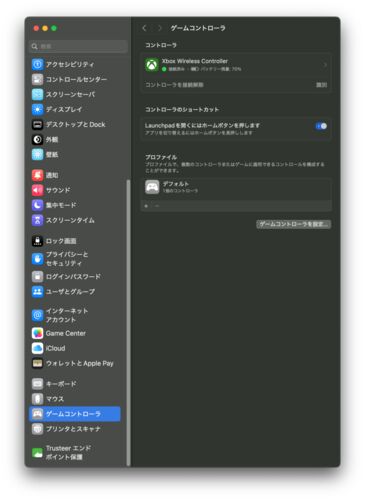The height and width of the screenshot is (500, 365).
Task: Open ロック画面 lock screen settings
Action: (54, 241)
